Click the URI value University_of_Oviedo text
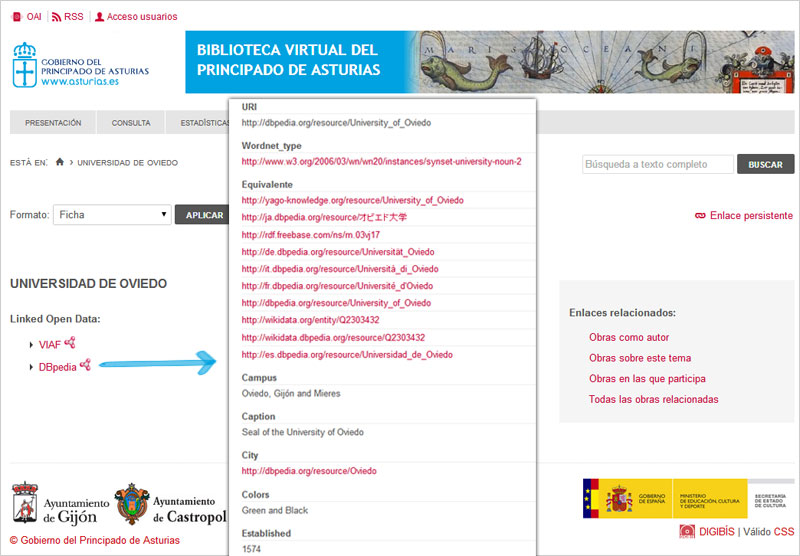800x556 pixels. click(x=336, y=123)
